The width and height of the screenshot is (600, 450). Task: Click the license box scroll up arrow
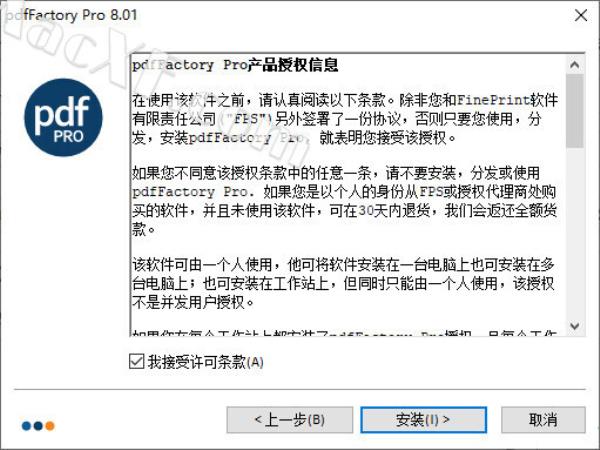tap(574, 65)
